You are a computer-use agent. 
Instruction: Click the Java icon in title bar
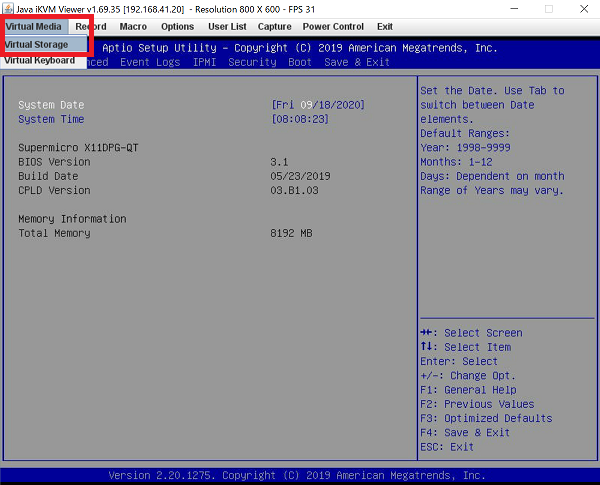[x=7, y=8]
